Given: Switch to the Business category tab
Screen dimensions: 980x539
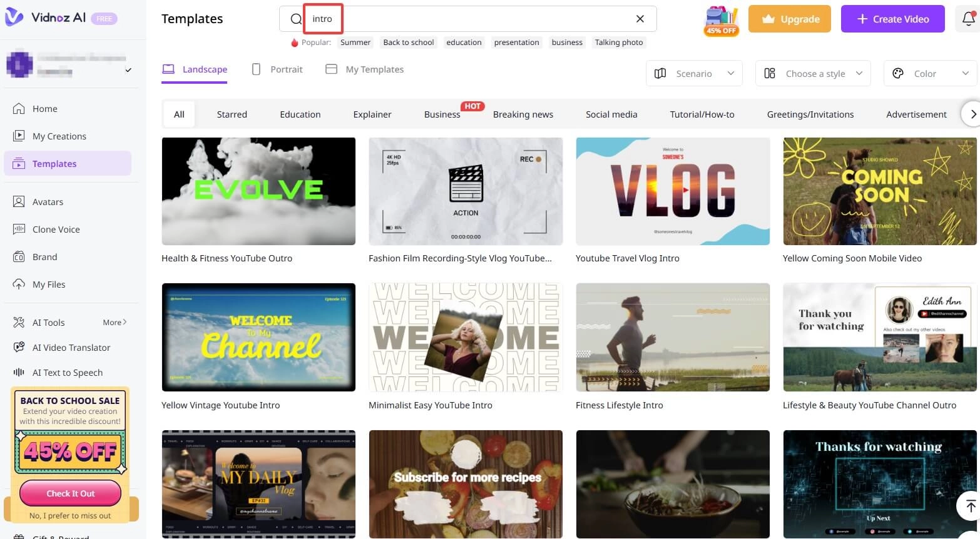Looking at the screenshot, I should (442, 114).
